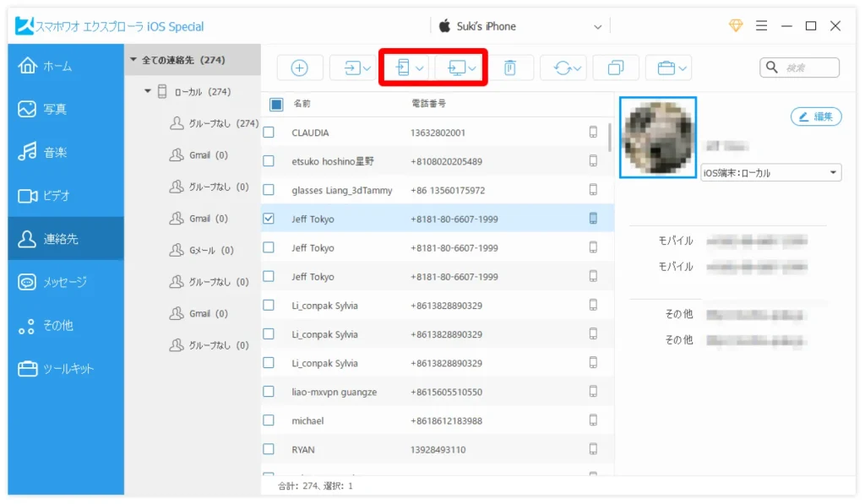The image size is (865, 504).
Task: Open the iOS端末:ローカル account dropdown
Action: pyautogui.click(x=771, y=173)
